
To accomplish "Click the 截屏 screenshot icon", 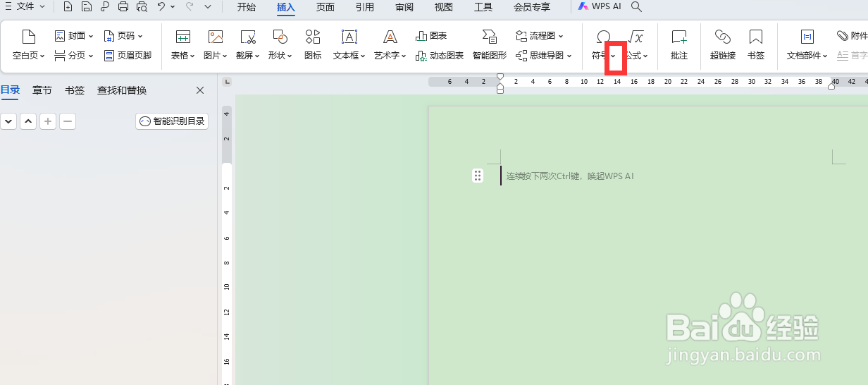I will (x=248, y=37).
